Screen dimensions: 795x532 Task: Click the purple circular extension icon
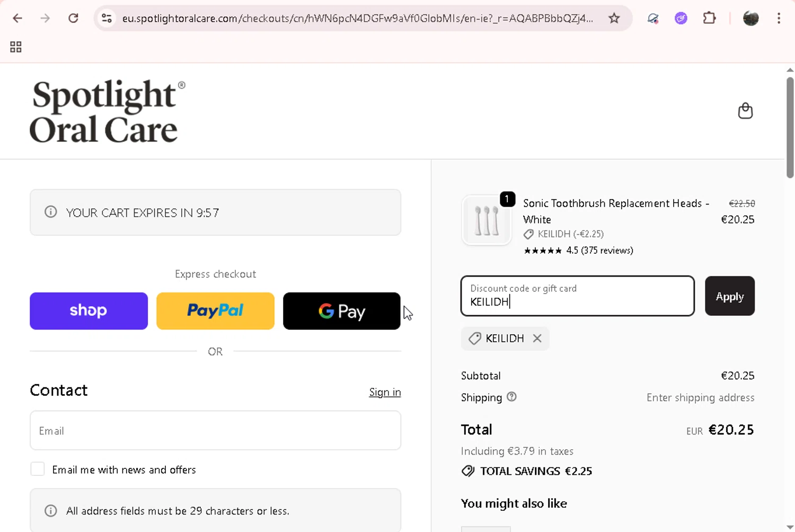point(681,19)
